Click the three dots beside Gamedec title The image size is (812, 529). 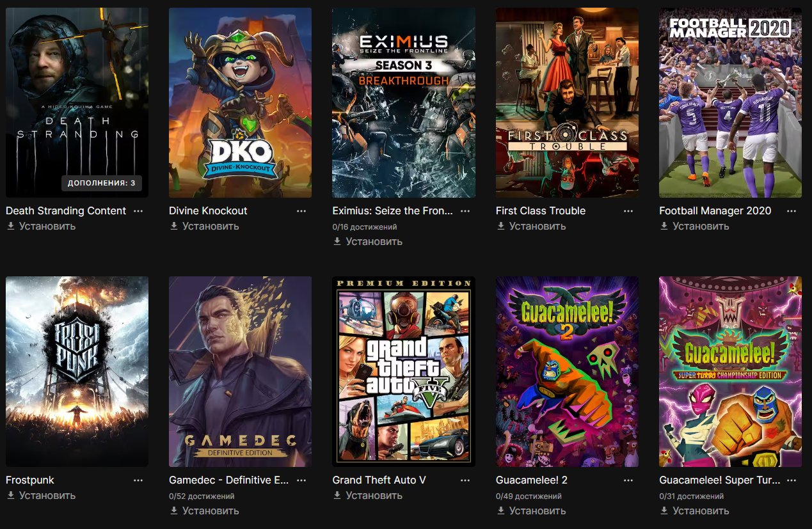[301, 480]
